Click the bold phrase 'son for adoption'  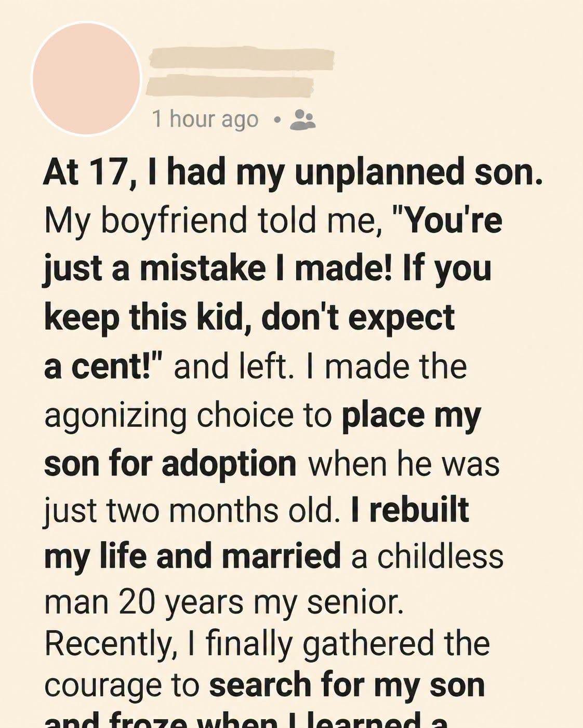pos(170,464)
